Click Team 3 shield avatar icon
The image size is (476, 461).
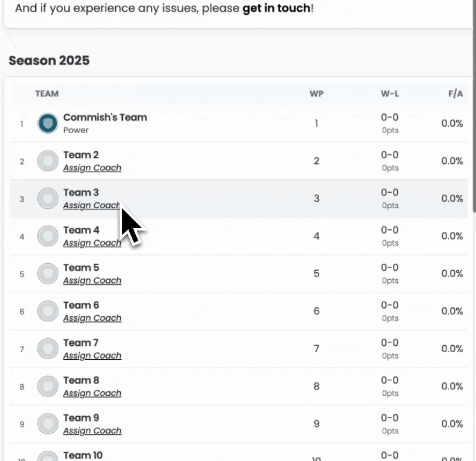click(47, 198)
